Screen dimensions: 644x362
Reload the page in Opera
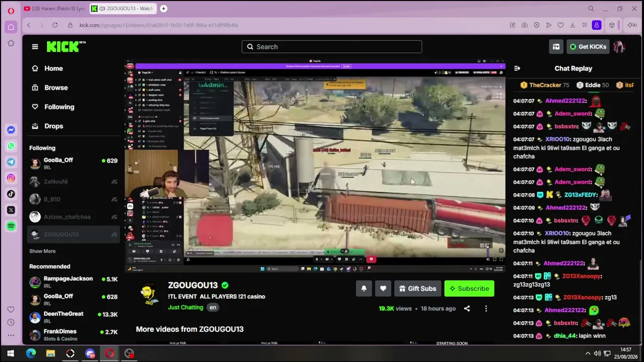55,25
